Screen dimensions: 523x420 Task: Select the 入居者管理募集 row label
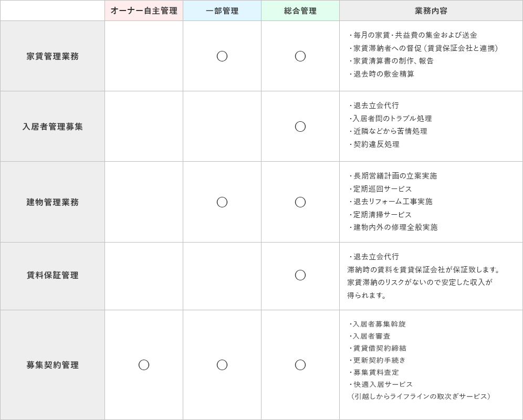(53, 127)
